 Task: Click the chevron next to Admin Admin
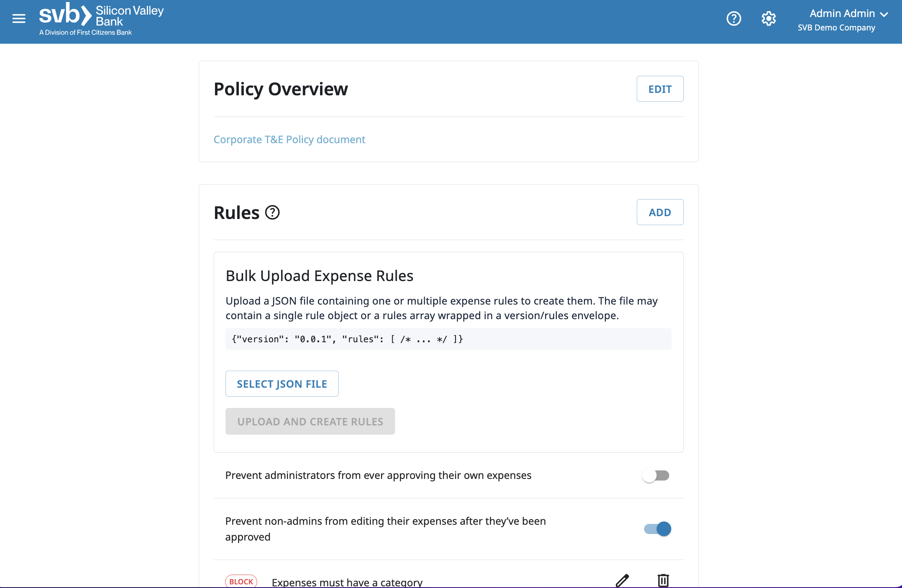click(x=885, y=14)
